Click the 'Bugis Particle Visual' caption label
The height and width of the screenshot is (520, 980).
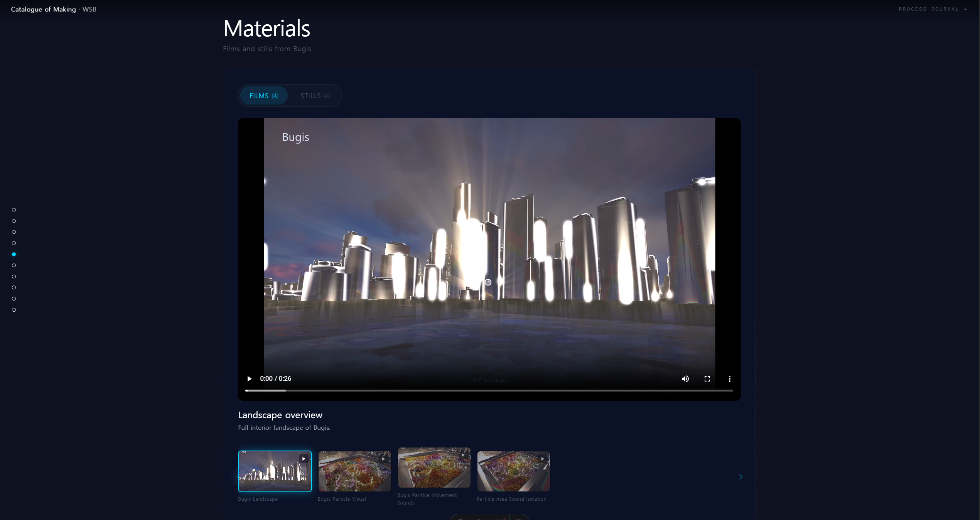[342, 499]
